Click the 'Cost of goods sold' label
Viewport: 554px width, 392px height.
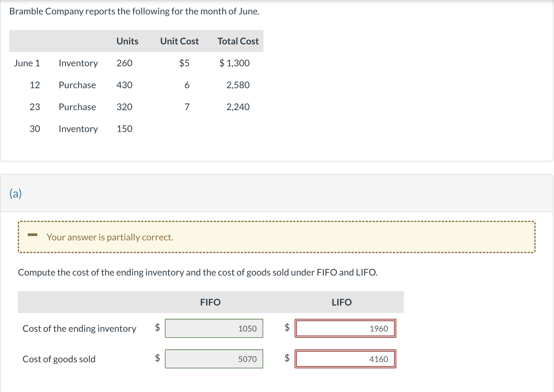(59, 359)
